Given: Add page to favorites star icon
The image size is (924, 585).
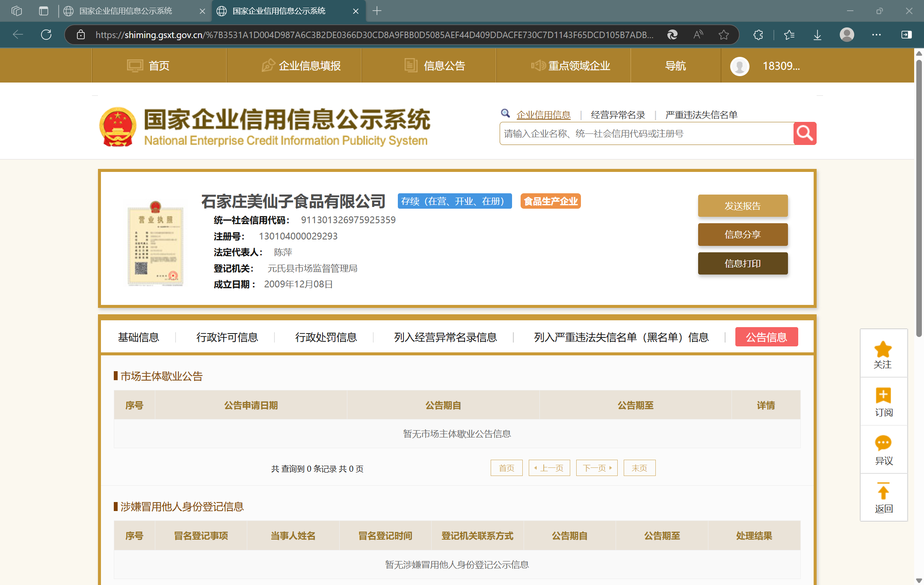Looking at the screenshot, I should point(724,35).
